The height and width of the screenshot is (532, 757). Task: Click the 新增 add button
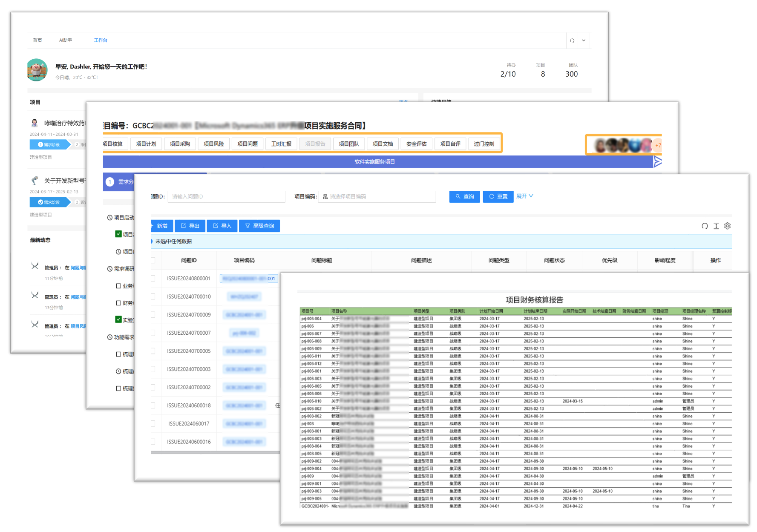pos(161,226)
